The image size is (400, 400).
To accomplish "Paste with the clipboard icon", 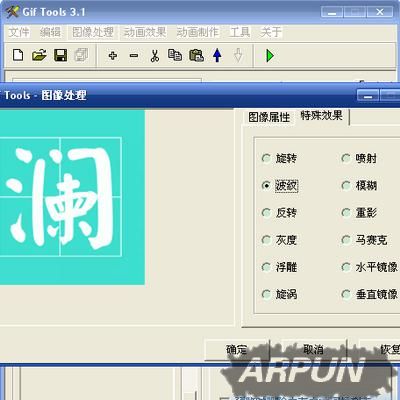I will pos(196,55).
